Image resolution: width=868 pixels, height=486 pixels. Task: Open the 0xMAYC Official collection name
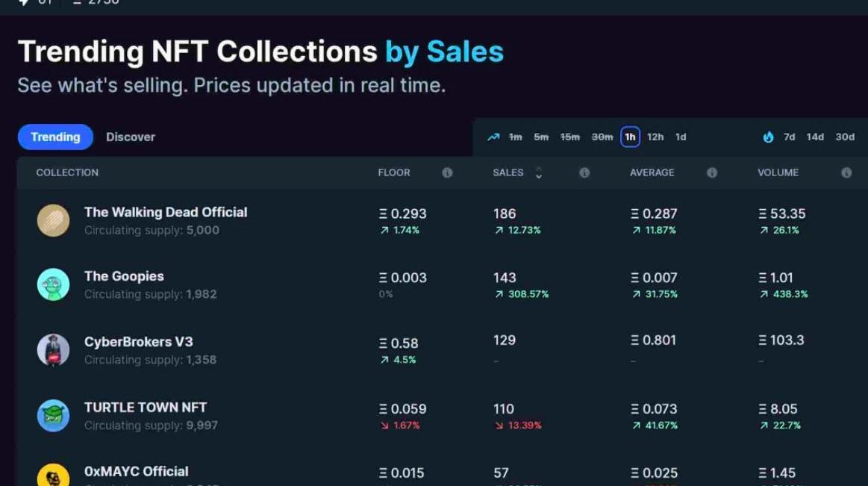tap(137, 472)
